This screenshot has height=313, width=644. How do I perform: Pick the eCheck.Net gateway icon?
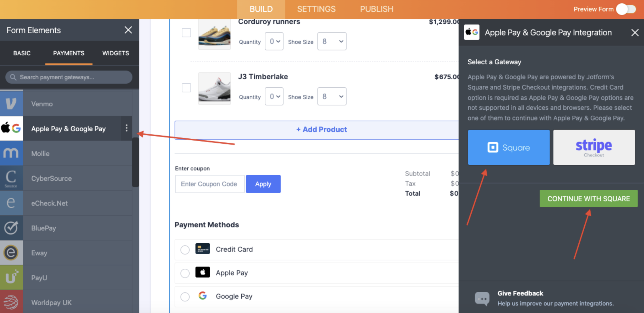click(x=11, y=203)
